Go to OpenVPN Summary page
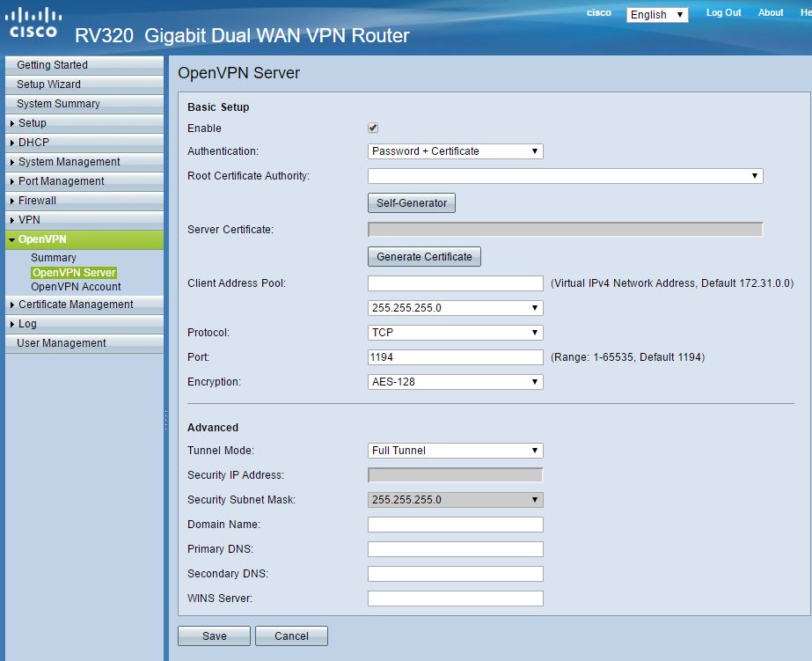 tap(54, 258)
